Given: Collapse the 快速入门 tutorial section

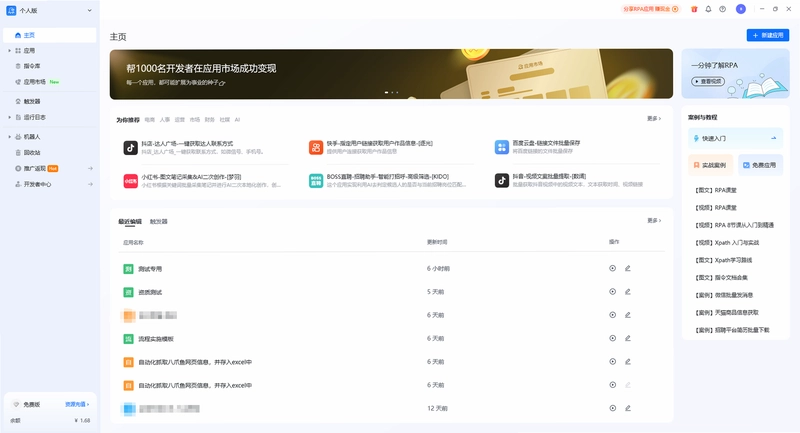Looking at the screenshot, I should click(773, 138).
